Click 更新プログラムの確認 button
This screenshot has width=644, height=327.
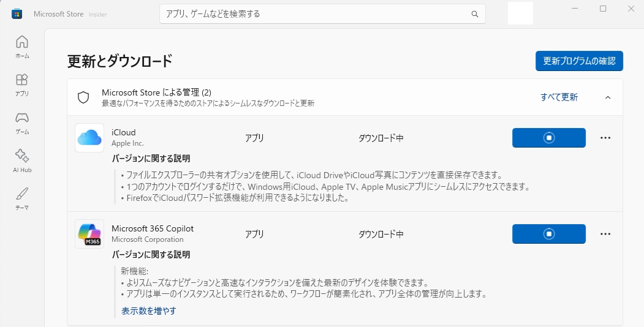tap(579, 61)
